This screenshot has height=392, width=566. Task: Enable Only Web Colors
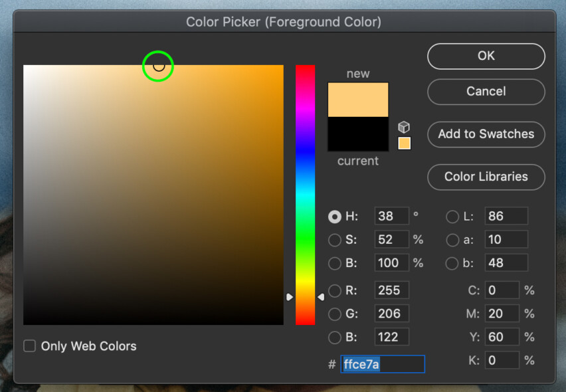click(x=29, y=346)
